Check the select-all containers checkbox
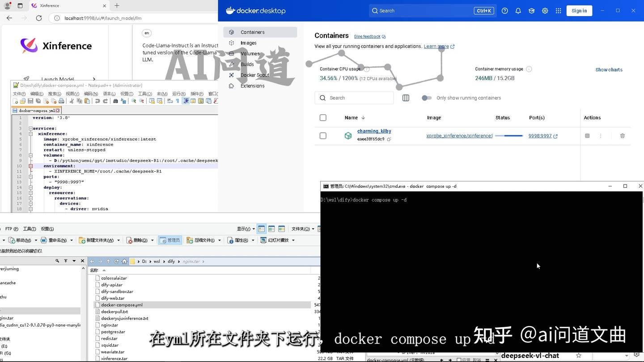 click(x=323, y=118)
